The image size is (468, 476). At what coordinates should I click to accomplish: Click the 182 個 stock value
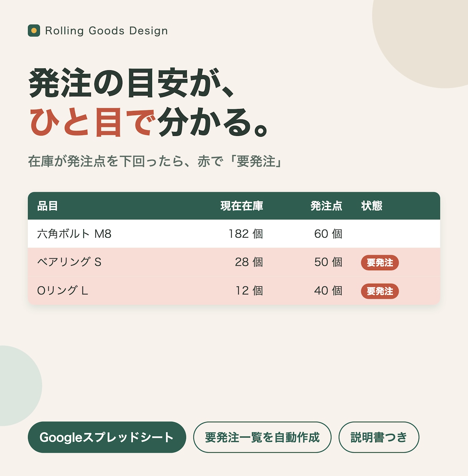click(x=246, y=234)
